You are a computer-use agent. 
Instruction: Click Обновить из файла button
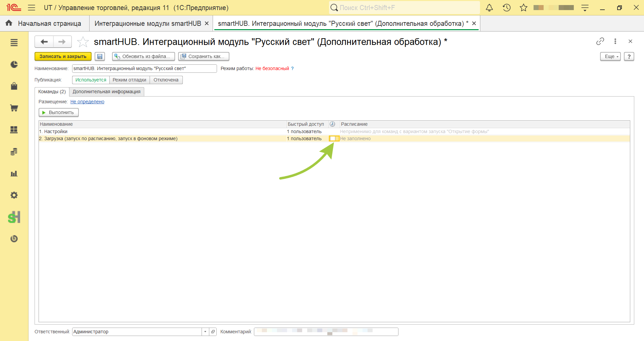(x=144, y=56)
